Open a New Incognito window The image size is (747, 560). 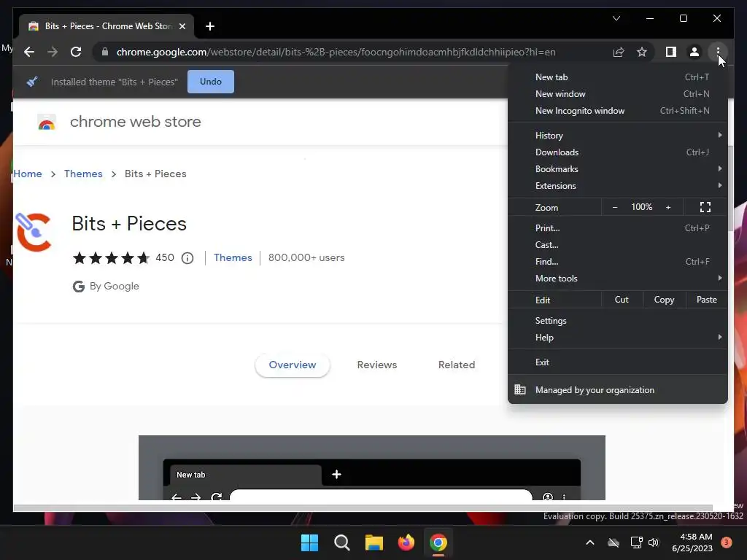618,111
